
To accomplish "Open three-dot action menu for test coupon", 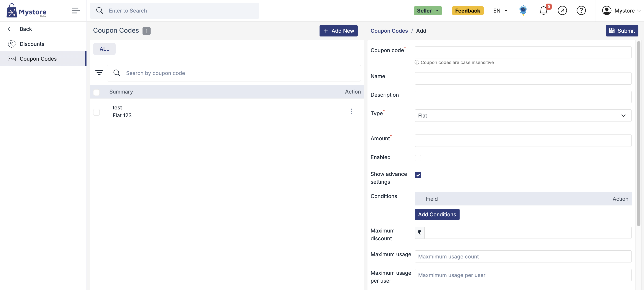I will [352, 111].
